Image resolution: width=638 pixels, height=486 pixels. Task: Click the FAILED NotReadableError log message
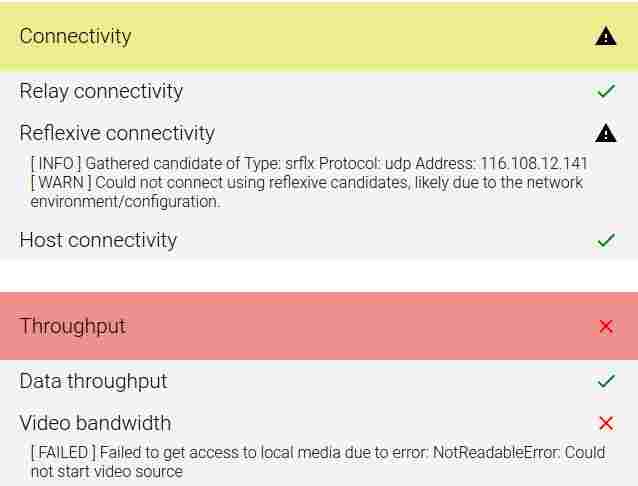tap(318, 462)
